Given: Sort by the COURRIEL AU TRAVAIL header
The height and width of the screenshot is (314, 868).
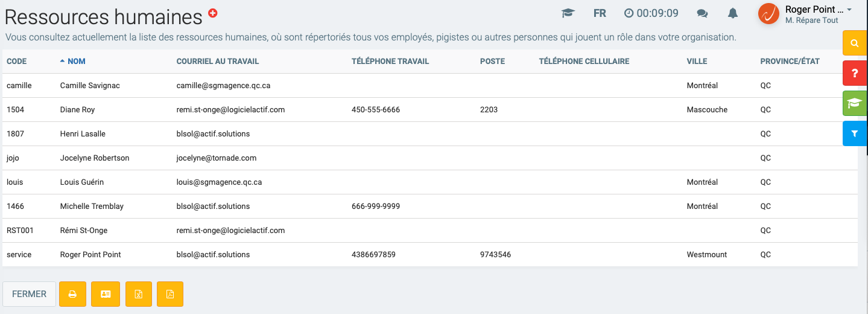Looking at the screenshot, I should pyautogui.click(x=217, y=62).
